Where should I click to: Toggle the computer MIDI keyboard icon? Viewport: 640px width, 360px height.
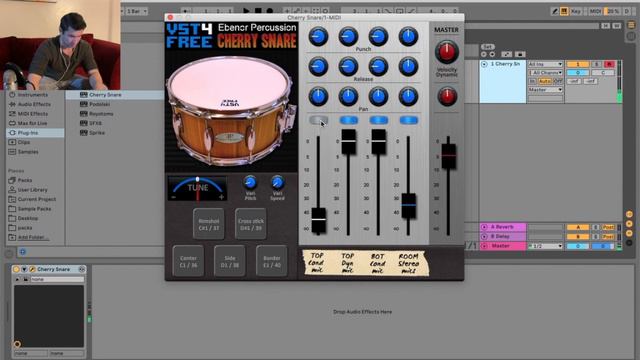click(564, 11)
